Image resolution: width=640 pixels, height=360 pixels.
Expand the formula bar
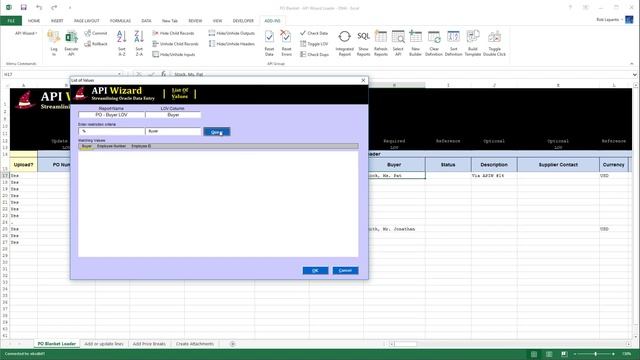634,75
